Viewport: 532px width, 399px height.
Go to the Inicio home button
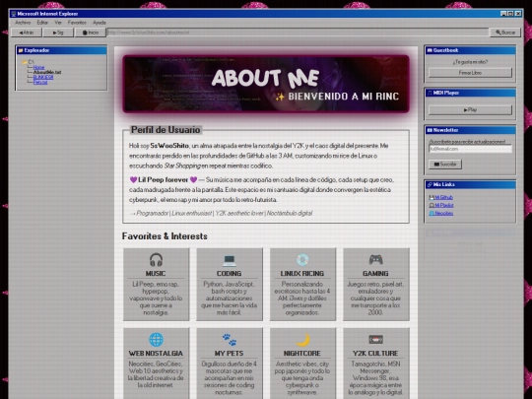[91, 33]
